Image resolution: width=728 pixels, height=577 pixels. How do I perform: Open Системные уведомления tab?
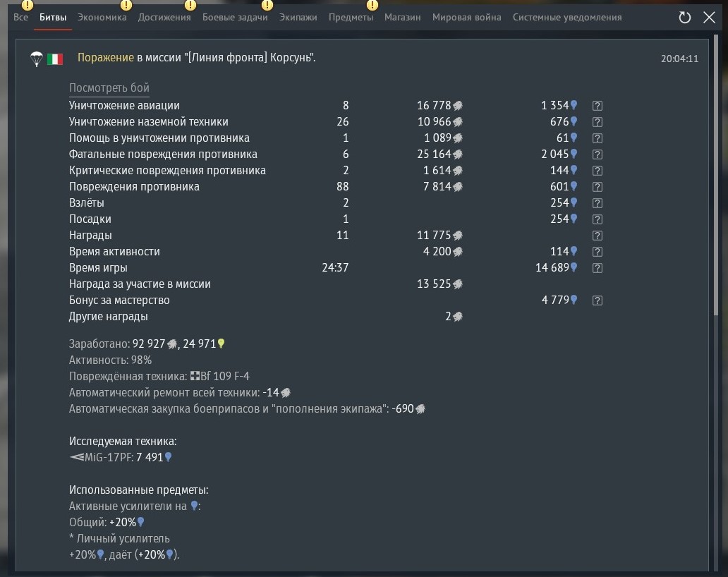pos(567,17)
